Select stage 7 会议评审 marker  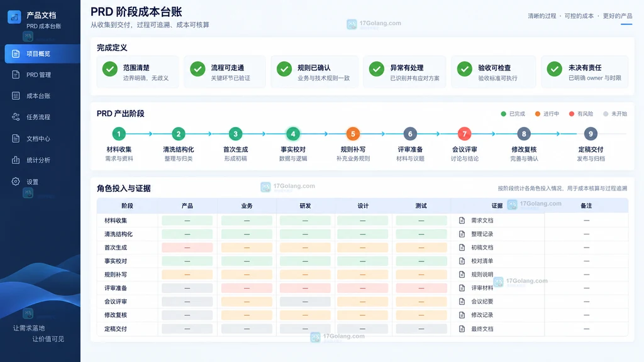click(x=465, y=134)
